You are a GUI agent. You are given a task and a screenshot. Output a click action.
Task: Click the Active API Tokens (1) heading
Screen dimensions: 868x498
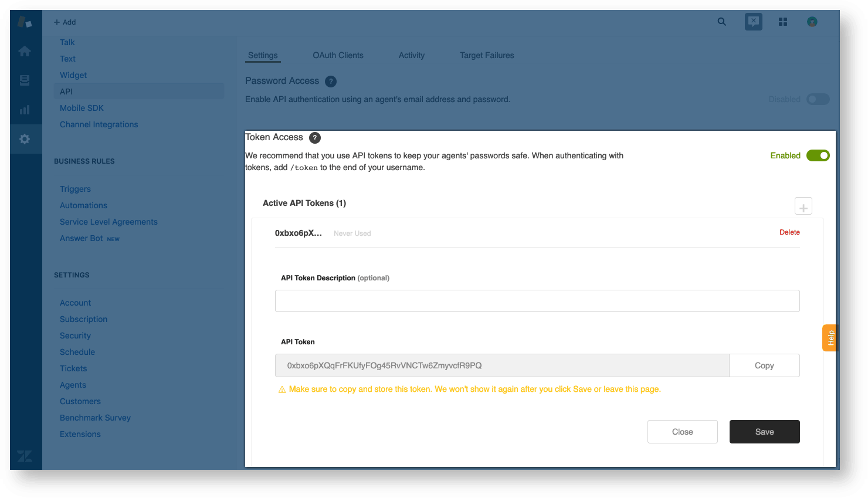[x=304, y=203]
